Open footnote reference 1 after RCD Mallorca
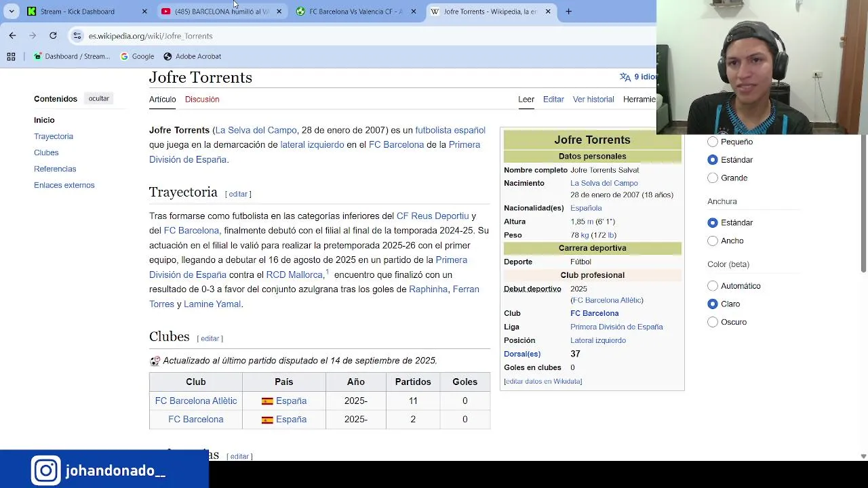 [x=327, y=272]
